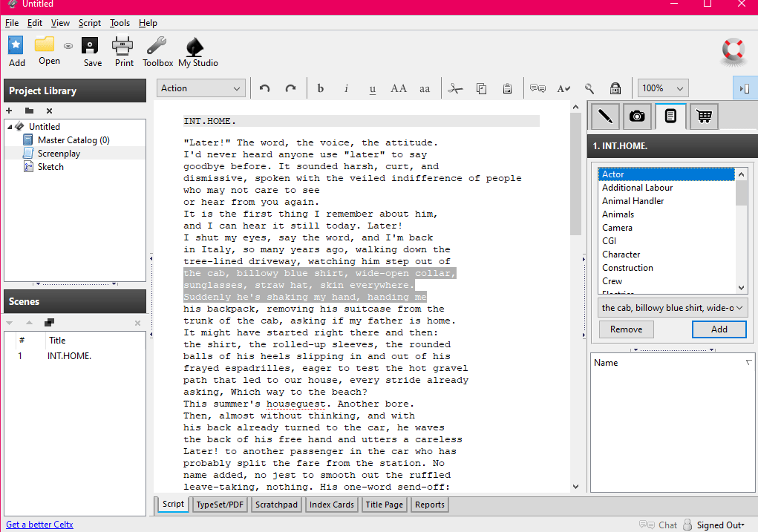This screenshot has width=758, height=532.
Task: Open the camera media tab icon
Action: coord(636,116)
